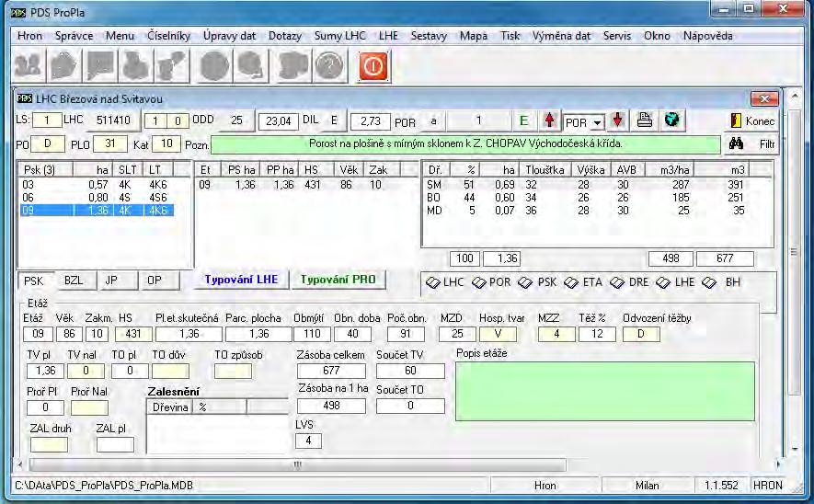Click the m3/ha column header
Image resolution: width=814 pixels, height=504 pixels.
pos(670,170)
